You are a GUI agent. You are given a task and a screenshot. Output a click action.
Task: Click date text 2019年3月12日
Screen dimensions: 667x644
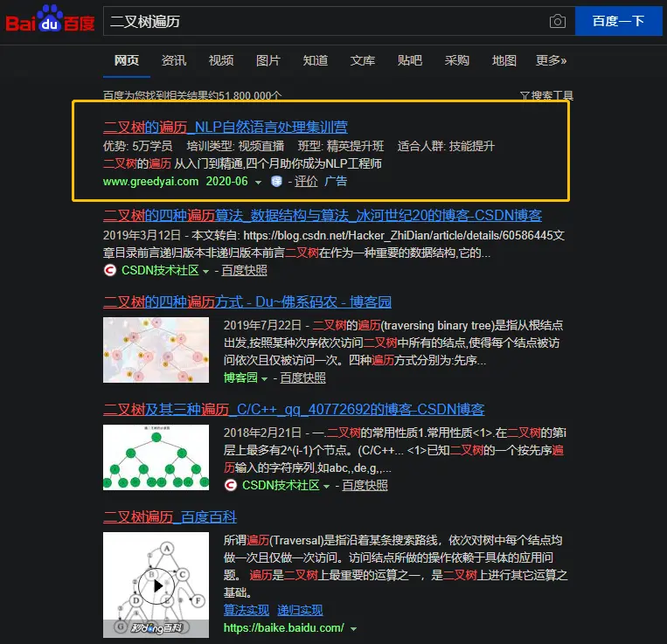click(142, 236)
